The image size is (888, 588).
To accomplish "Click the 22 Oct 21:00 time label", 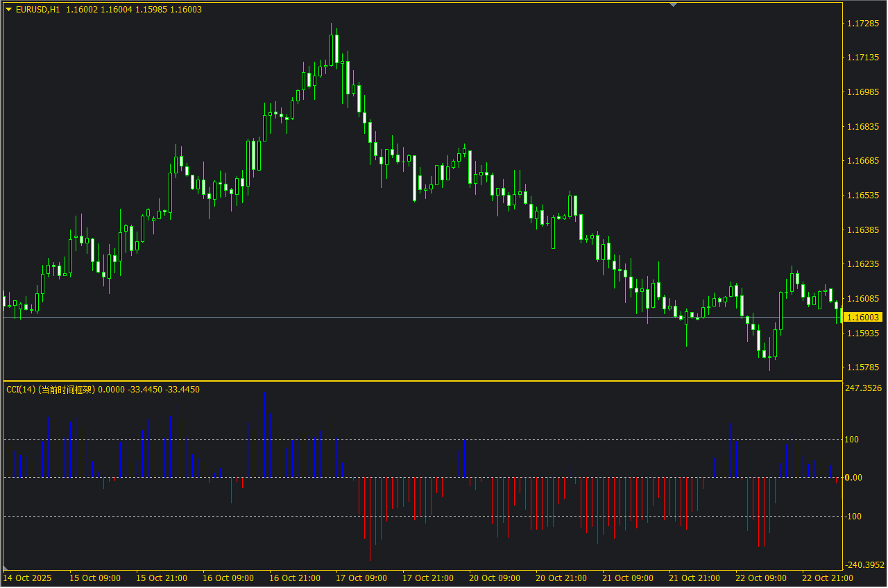I will point(827,578).
